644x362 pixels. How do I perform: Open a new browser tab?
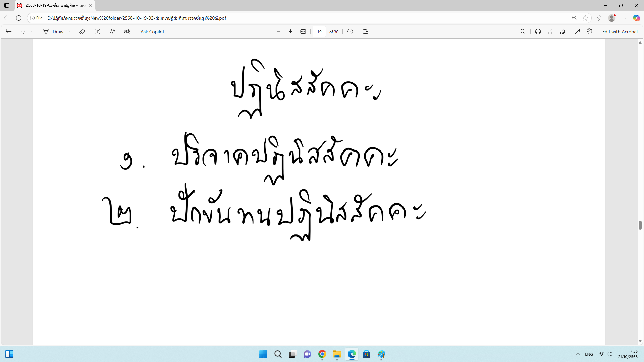point(101,5)
